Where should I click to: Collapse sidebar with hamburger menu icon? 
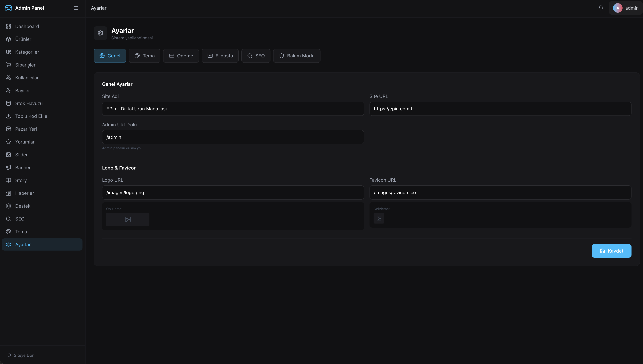pyautogui.click(x=76, y=8)
